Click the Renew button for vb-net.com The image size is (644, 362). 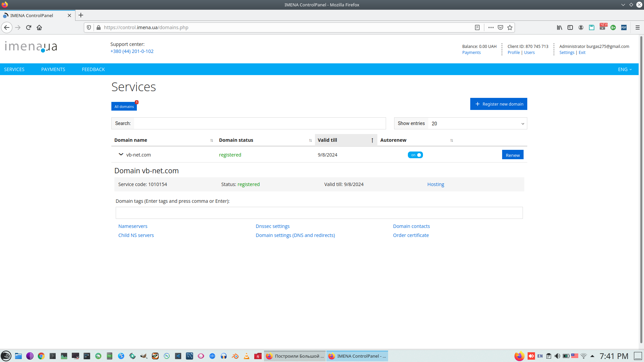point(513,155)
